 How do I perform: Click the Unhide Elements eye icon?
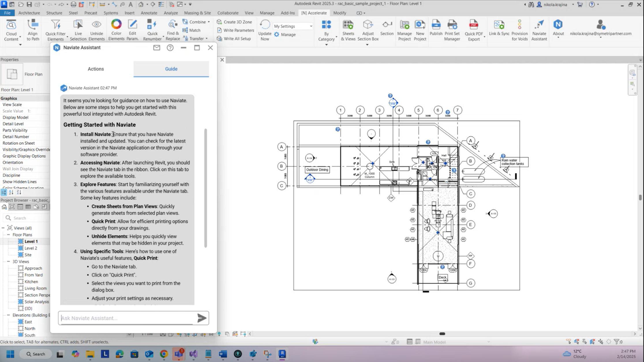[x=96, y=25]
